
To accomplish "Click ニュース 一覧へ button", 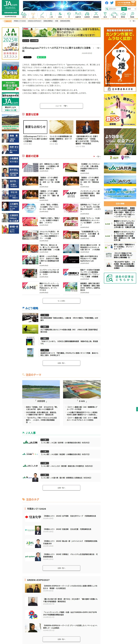I will [61, 106].
